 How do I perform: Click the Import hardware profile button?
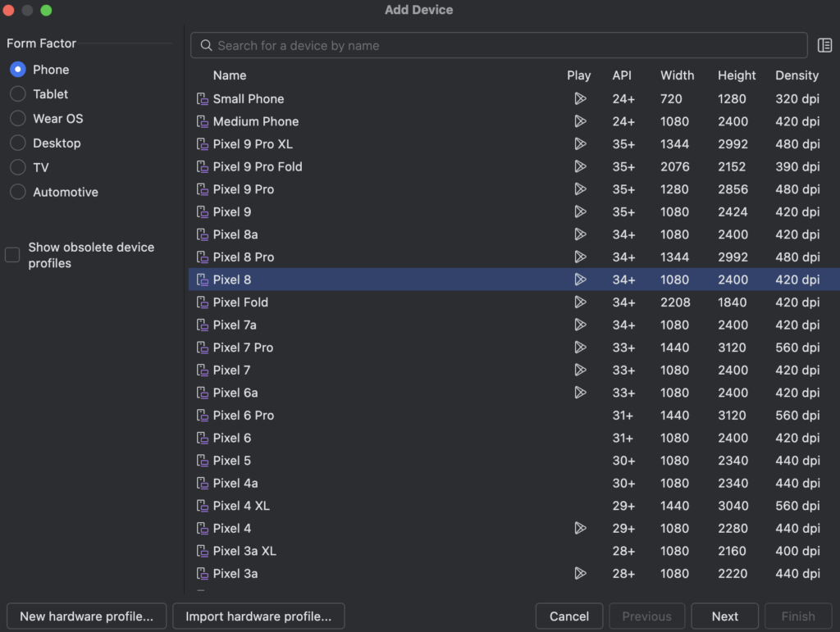(258, 616)
